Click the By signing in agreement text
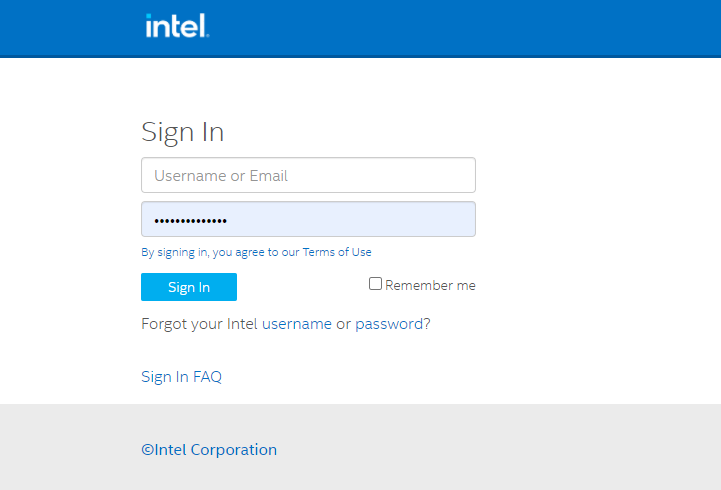Viewport: 721px width, 490px height. (220, 252)
